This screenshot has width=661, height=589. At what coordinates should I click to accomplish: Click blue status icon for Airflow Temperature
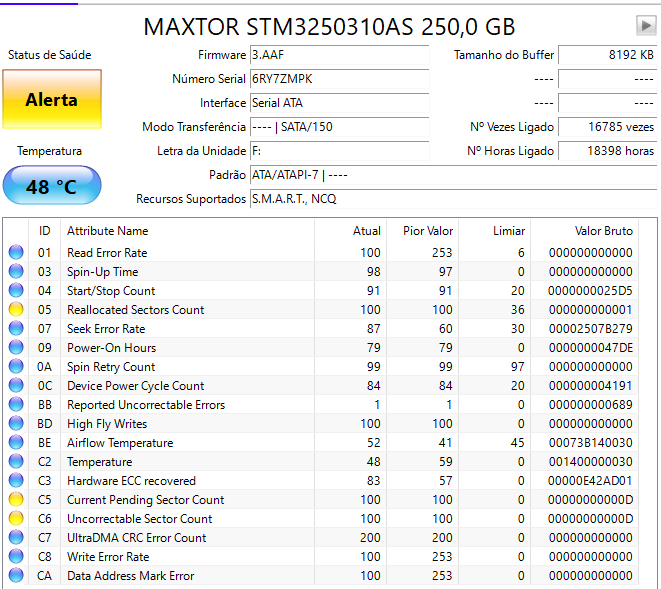point(16,442)
